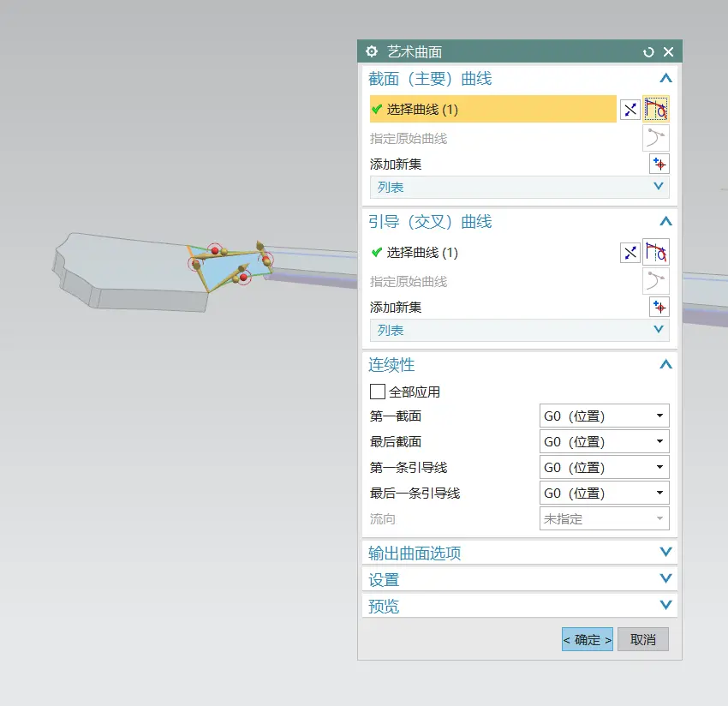Click the curve selection icon in 截面(主要)曲线 row
The width and height of the screenshot is (728, 706).
[656, 109]
